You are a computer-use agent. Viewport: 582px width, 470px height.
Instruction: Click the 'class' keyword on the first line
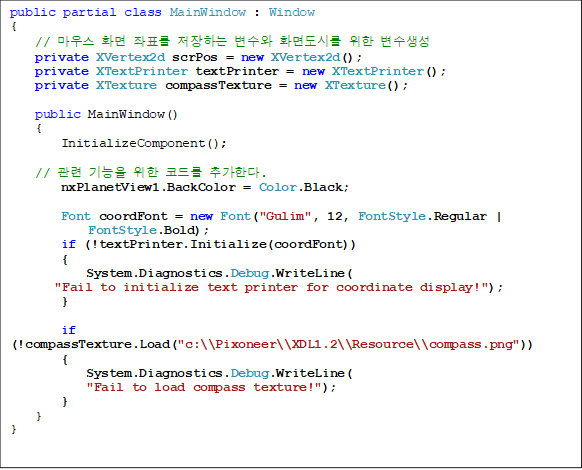coord(143,12)
